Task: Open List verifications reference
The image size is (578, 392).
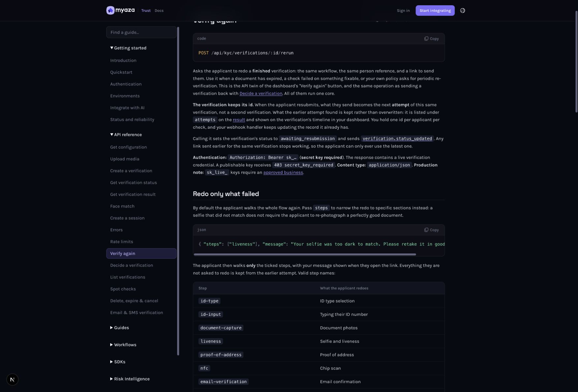Action: point(128,278)
